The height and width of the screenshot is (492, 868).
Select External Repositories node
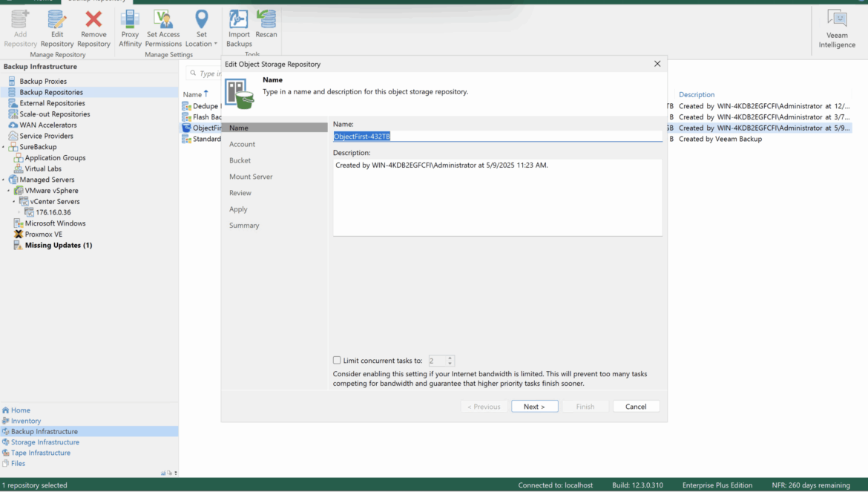[x=52, y=103]
